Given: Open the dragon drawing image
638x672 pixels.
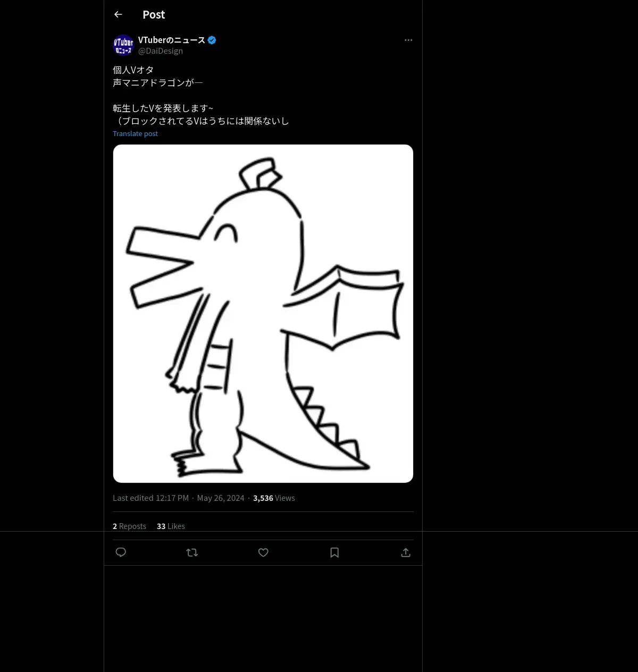Looking at the screenshot, I should (x=263, y=314).
